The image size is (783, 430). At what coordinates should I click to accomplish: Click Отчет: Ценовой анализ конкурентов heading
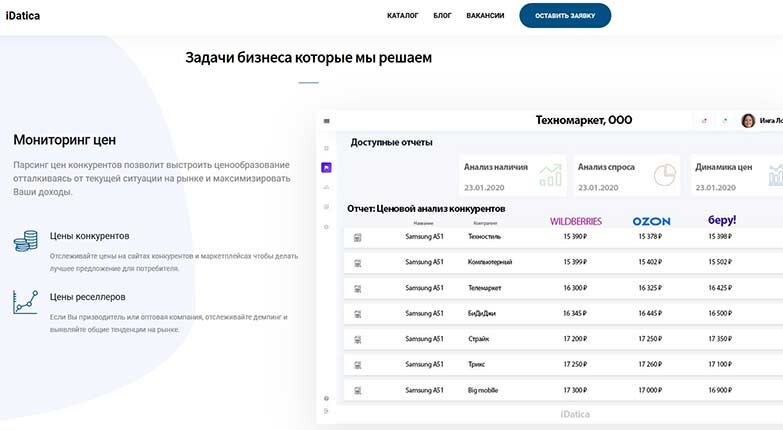pyautogui.click(x=426, y=209)
